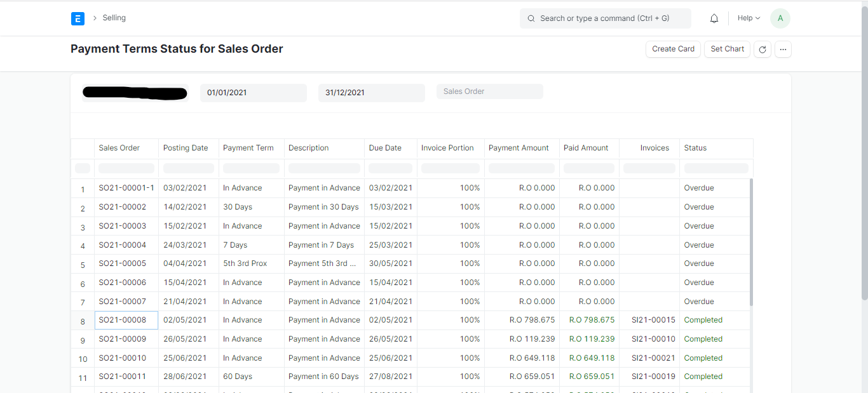Select cell SO21-00011
The width and height of the screenshot is (868, 393).
[x=126, y=376]
